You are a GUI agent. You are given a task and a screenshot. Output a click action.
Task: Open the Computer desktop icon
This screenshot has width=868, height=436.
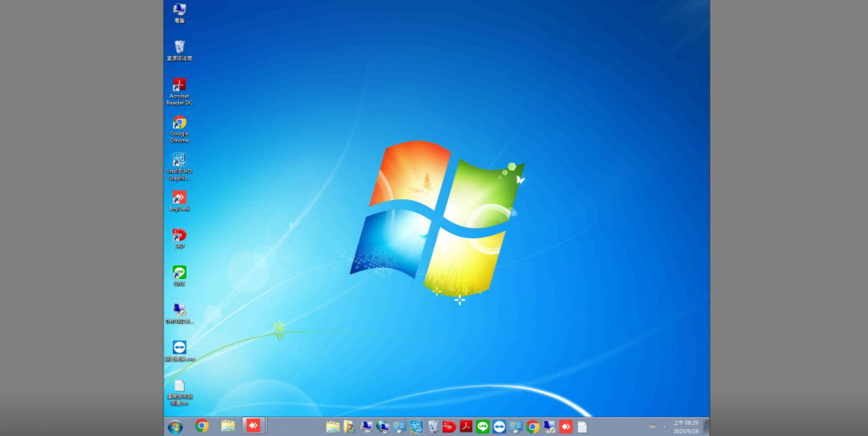(x=180, y=13)
